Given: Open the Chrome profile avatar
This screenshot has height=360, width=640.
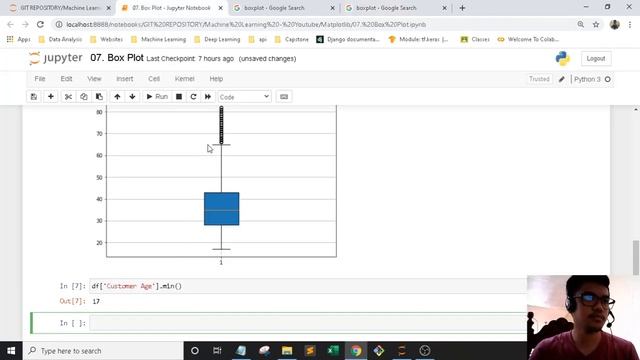Looking at the screenshot, I should tap(615, 24).
